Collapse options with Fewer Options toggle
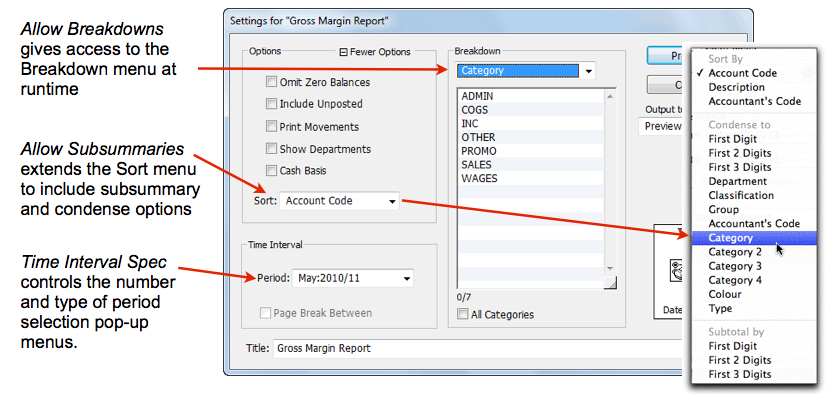The height and width of the screenshot is (394, 829). [375, 52]
